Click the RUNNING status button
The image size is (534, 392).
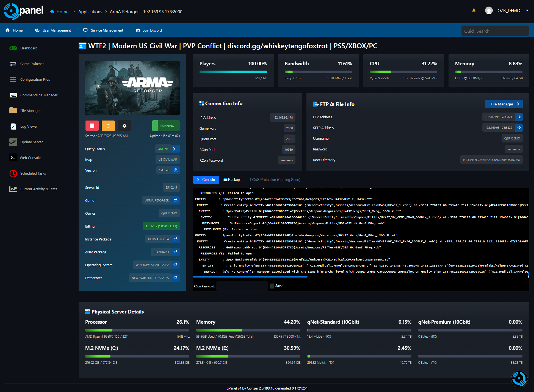(166, 126)
